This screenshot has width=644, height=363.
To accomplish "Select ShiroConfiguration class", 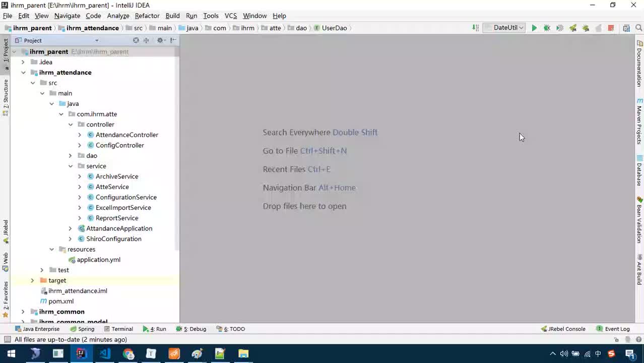I will tap(113, 239).
